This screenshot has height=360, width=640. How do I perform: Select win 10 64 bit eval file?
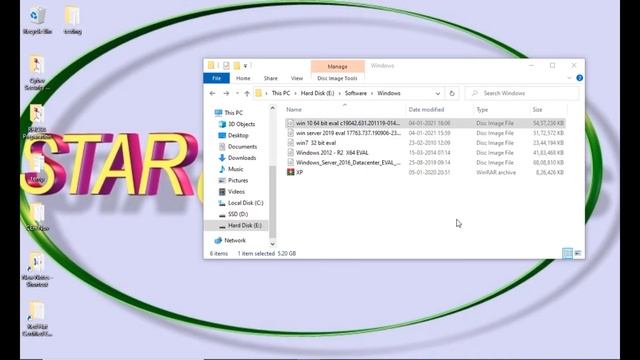click(425, 123)
